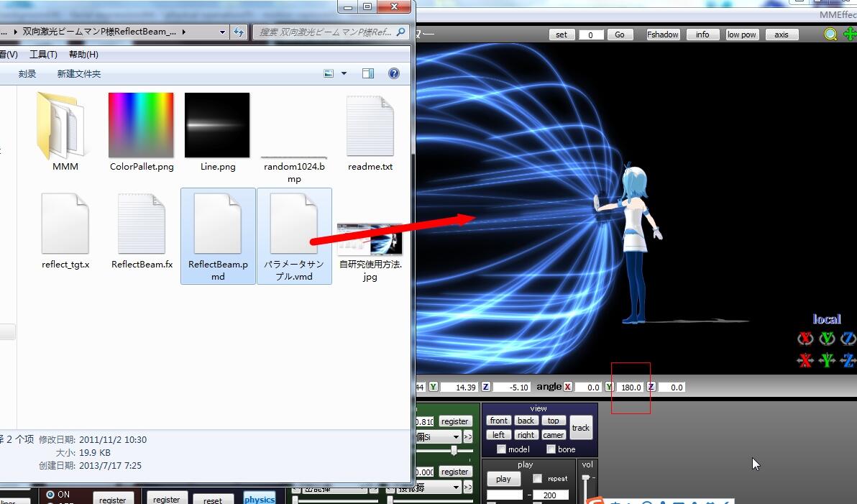Expand the view options dropdown arrow

tap(344, 73)
